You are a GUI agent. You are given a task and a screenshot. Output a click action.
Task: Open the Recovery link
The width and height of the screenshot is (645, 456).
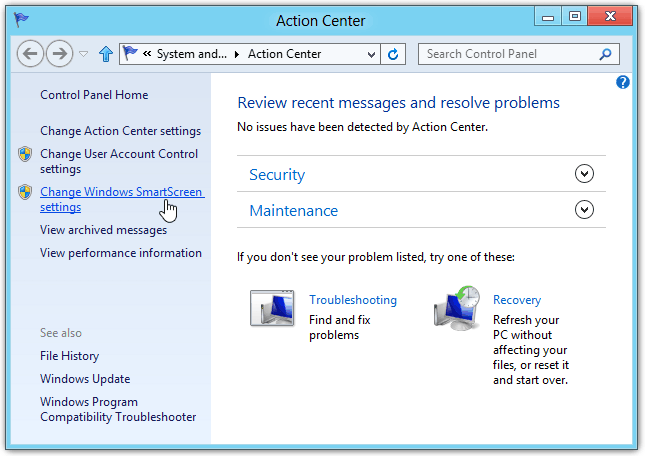(517, 300)
